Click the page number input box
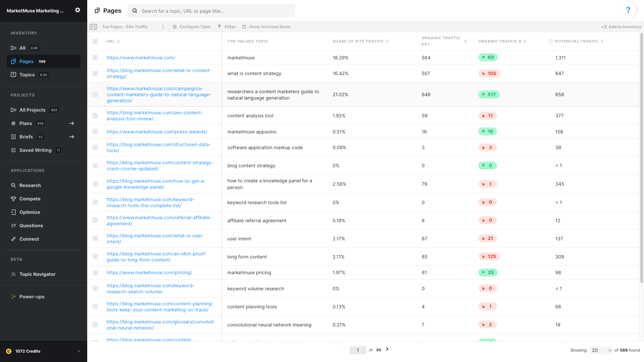Screen dimensions: 644x362 [x=358, y=350]
